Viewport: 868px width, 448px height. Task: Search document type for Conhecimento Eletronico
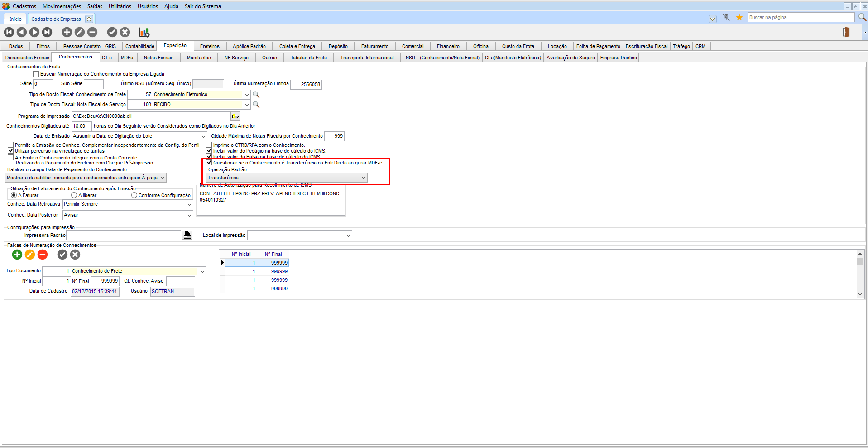pos(256,95)
